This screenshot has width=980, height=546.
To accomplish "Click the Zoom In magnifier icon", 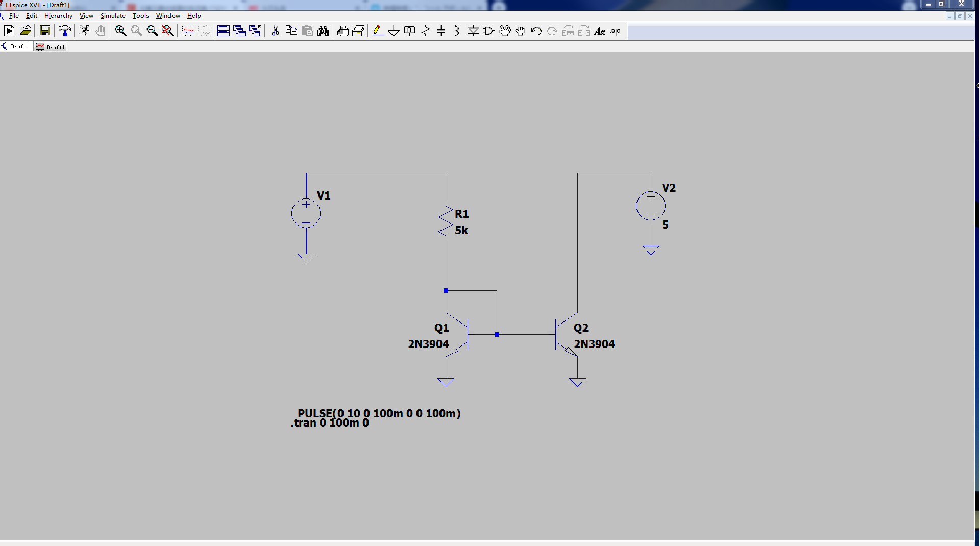I will 120,31.
